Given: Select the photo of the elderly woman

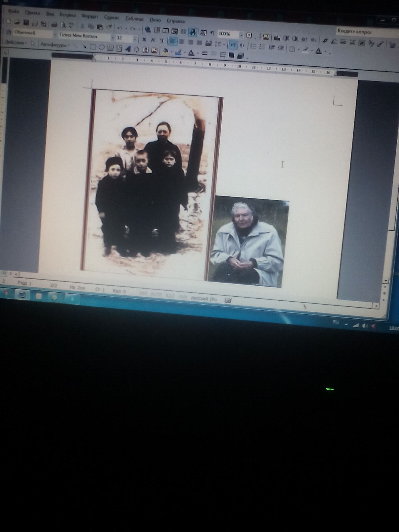Looking at the screenshot, I should point(249,241).
